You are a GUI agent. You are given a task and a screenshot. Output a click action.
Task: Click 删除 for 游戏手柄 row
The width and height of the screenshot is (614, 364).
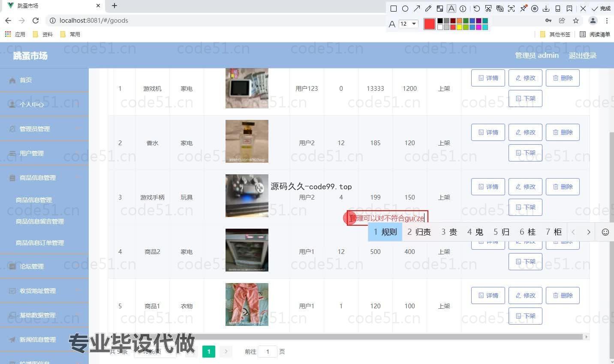click(x=563, y=187)
